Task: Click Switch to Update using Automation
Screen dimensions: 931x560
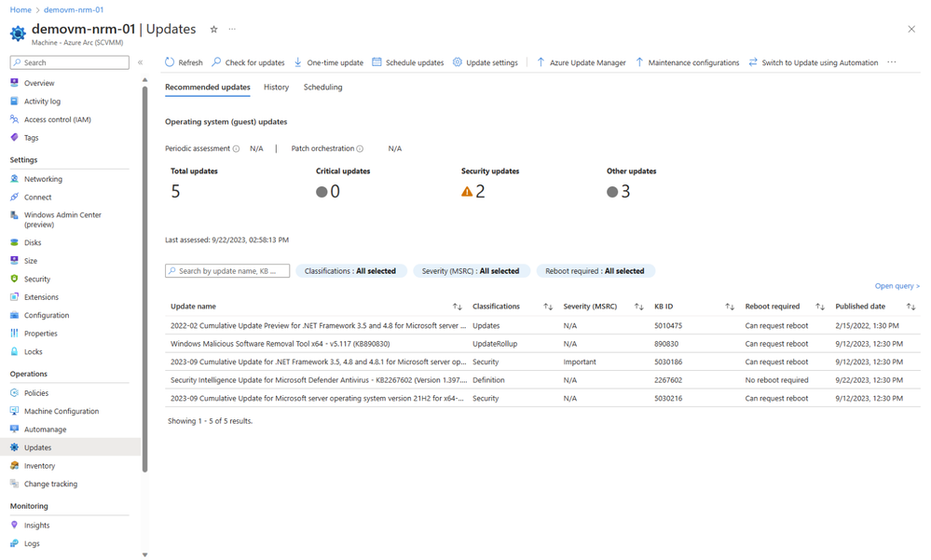Action: (x=819, y=62)
